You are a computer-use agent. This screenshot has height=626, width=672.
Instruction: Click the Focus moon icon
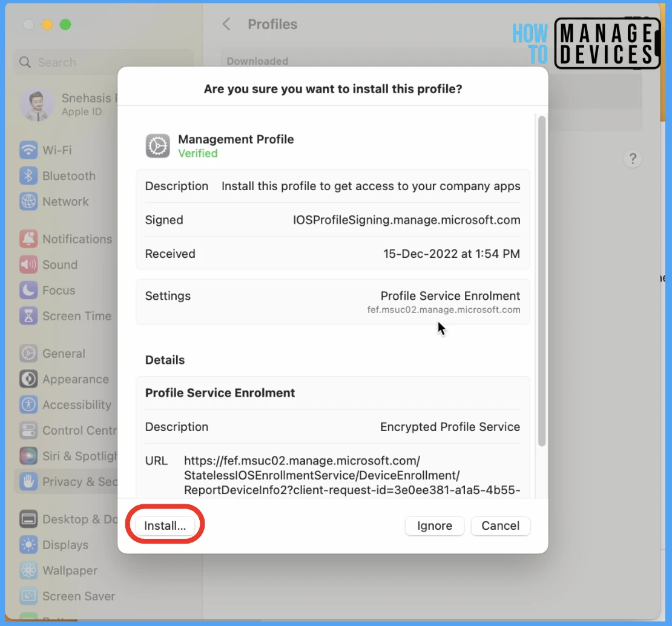[28, 290]
